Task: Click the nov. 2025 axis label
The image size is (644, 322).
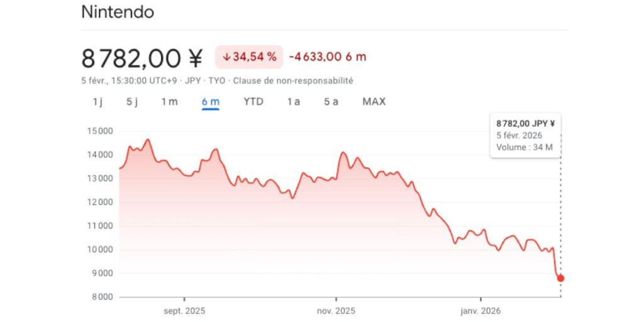Action: (x=336, y=311)
